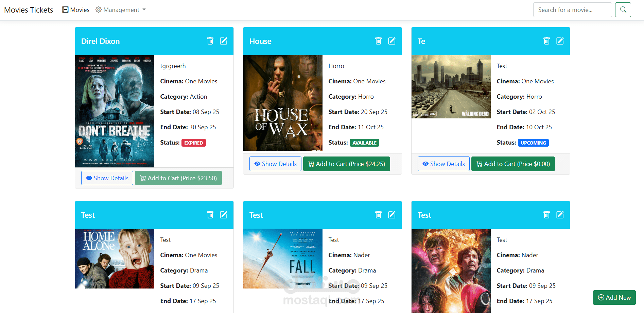The height and width of the screenshot is (313, 644).
Task: Show Details for Direl Dixon
Action: tap(107, 178)
